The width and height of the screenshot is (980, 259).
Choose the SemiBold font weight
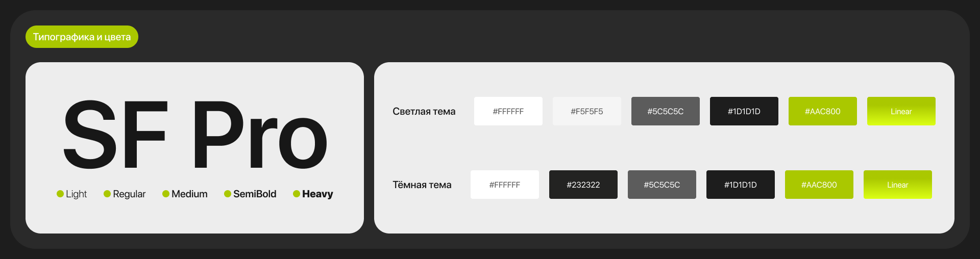point(255,194)
